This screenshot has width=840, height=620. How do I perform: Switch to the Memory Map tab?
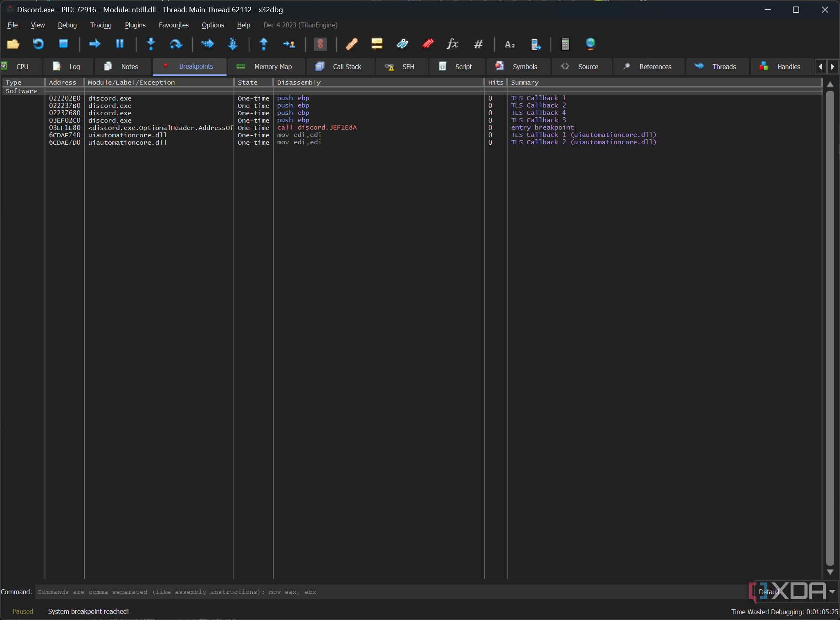[266, 67]
